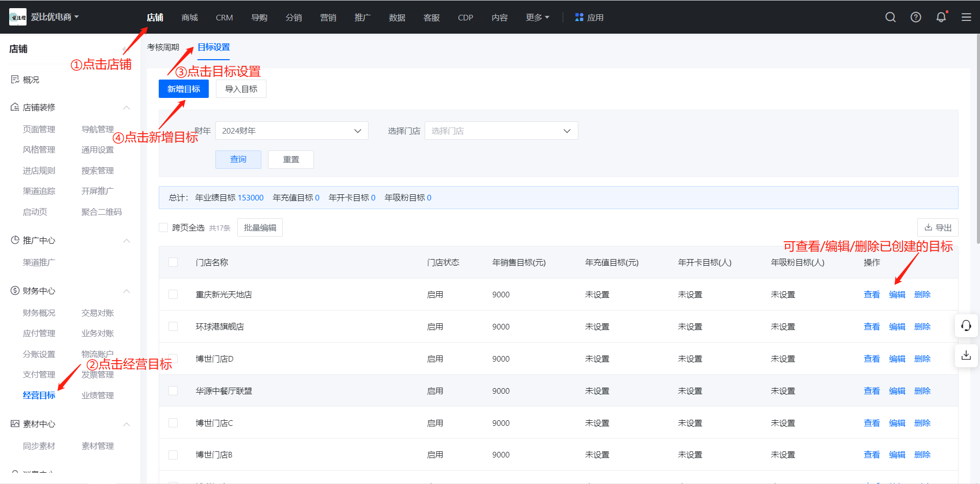Collapse the 推广中心 sidebar section

click(127, 240)
